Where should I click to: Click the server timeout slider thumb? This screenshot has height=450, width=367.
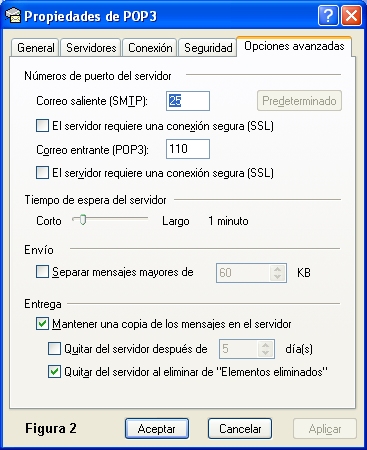coord(83,220)
